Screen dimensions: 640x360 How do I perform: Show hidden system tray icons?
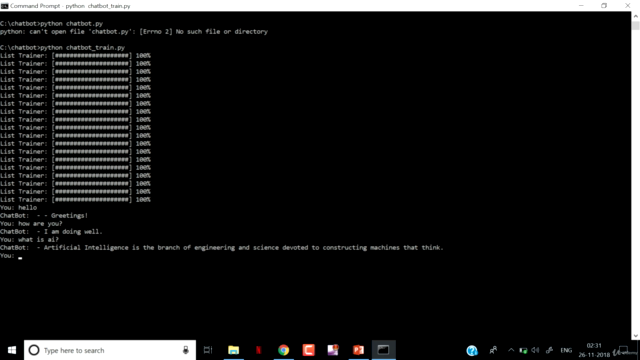click(511, 350)
